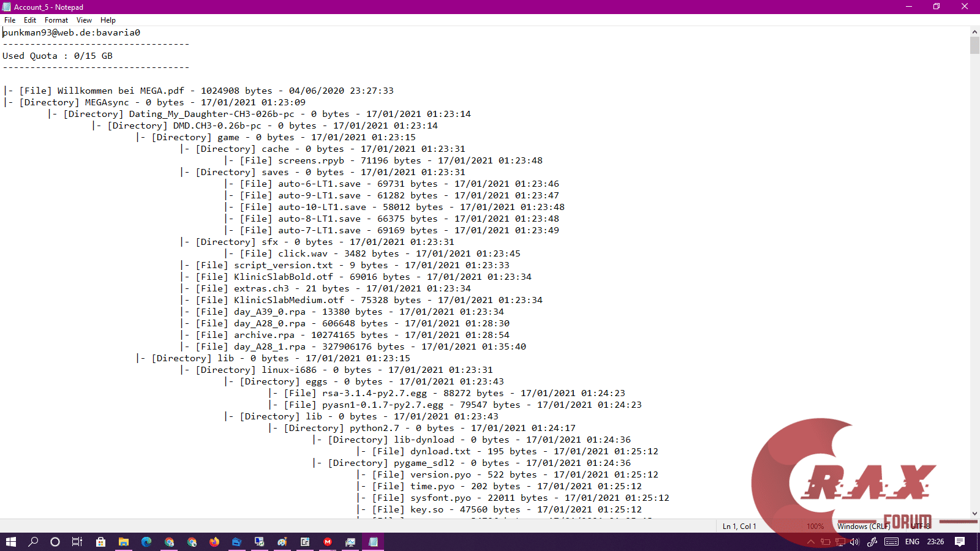Viewport: 980px width, 551px height.
Task: Click the battery icon in system tray
Action: [826, 542]
